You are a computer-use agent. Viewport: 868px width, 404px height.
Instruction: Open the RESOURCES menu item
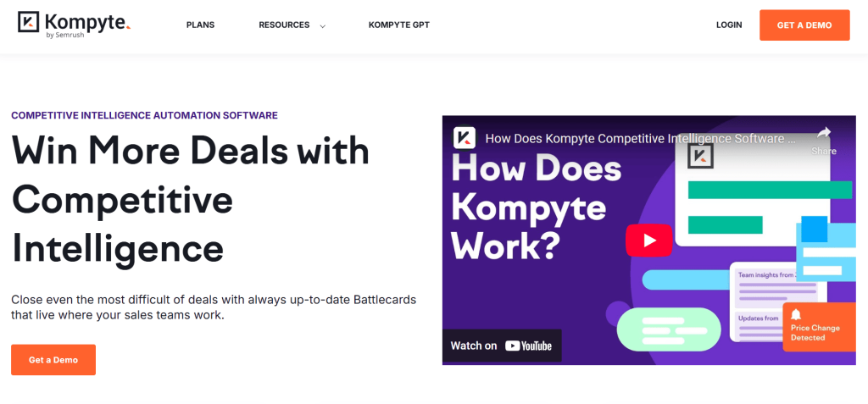(284, 25)
